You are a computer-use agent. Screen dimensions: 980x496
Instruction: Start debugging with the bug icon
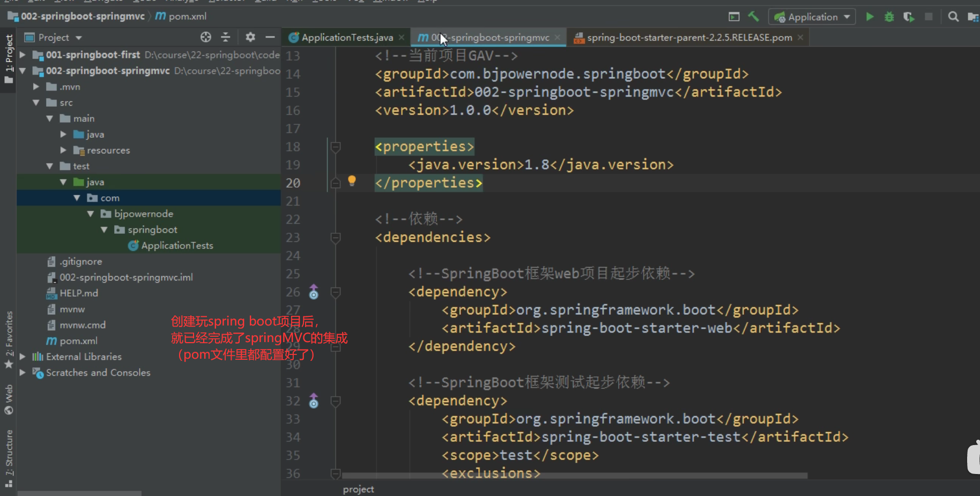point(889,17)
